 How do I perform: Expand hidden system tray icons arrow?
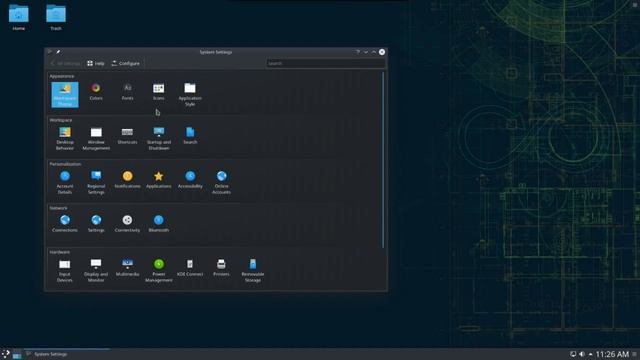pos(590,354)
